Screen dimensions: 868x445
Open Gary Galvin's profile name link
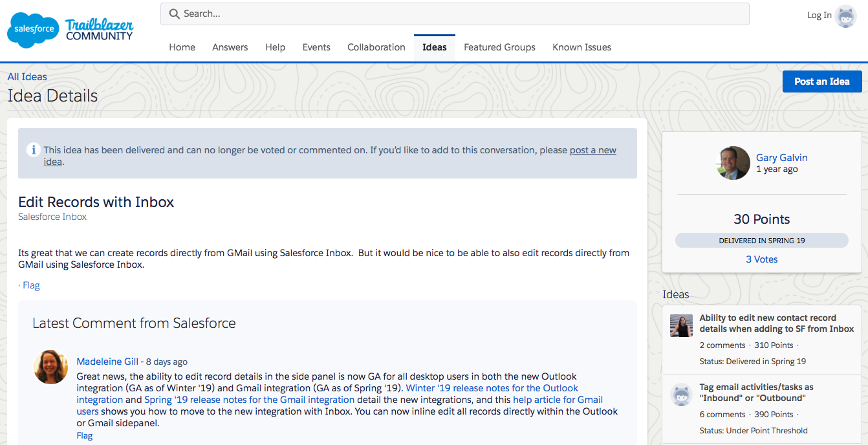point(781,157)
